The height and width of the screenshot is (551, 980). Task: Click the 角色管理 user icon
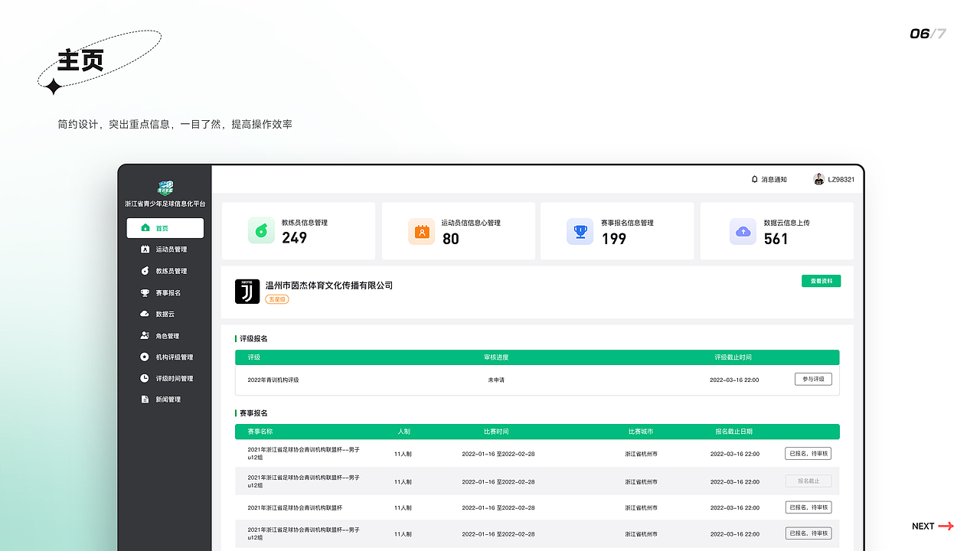click(145, 335)
